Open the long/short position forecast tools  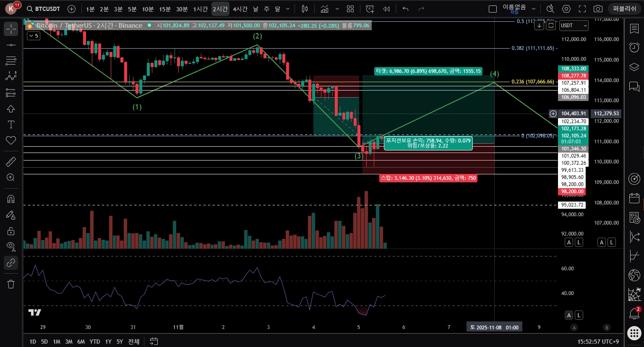11,93
